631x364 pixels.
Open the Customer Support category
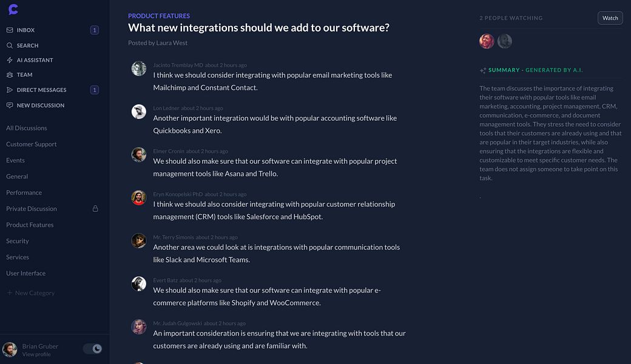(32, 144)
